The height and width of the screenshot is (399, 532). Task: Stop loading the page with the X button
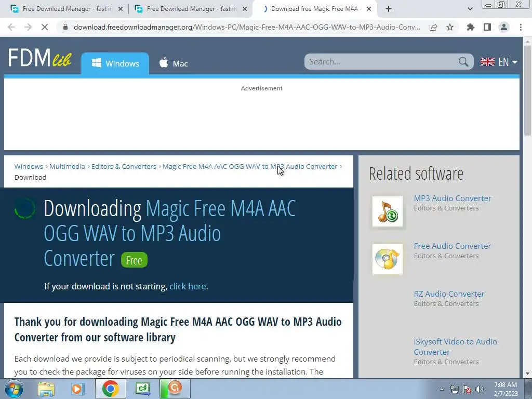[x=45, y=27]
